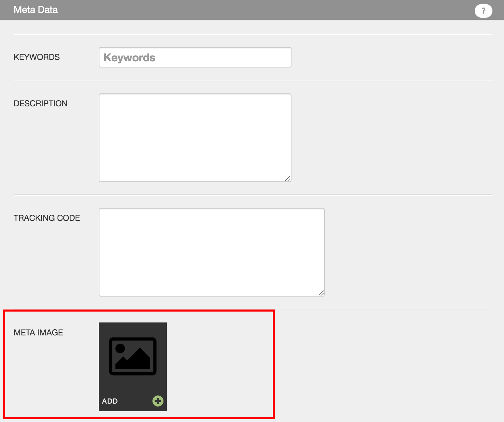Screen dimensions: 504x422
Task: Click the KEYWORDS field label
Action: tap(37, 57)
